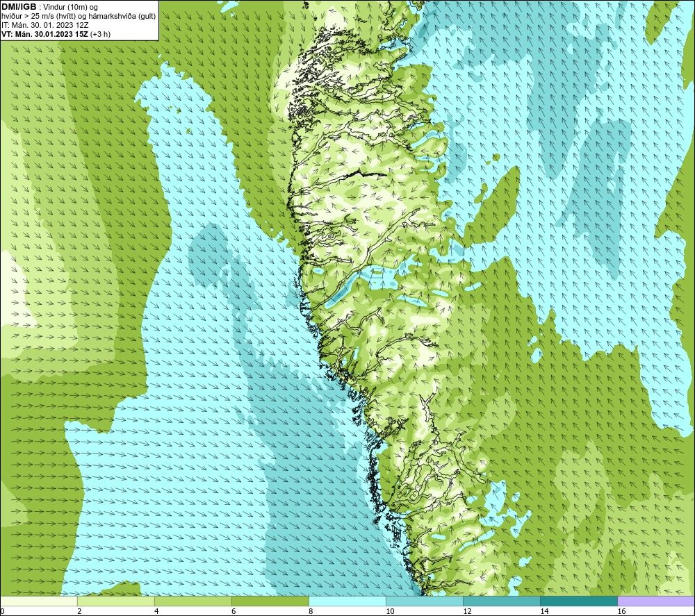The image size is (695, 616).
Task: Click the scale label '4'
Action: tap(156, 612)
